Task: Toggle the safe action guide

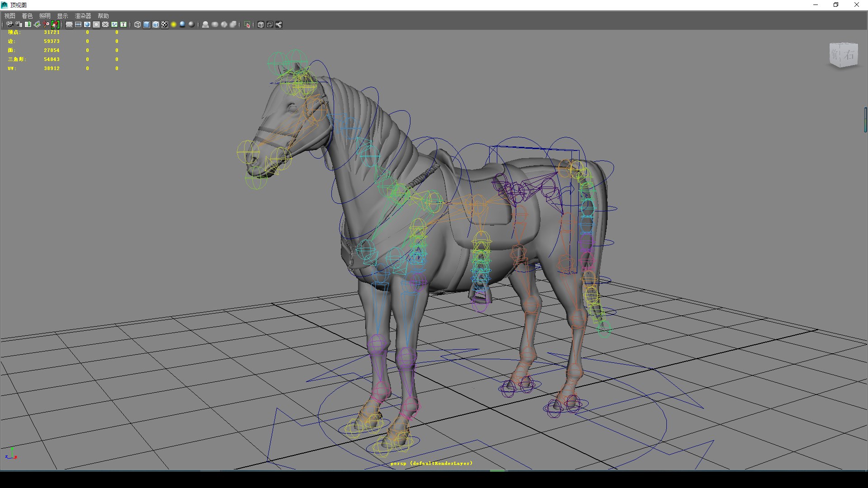Action: pyautogui.click(x=114, y=24)
